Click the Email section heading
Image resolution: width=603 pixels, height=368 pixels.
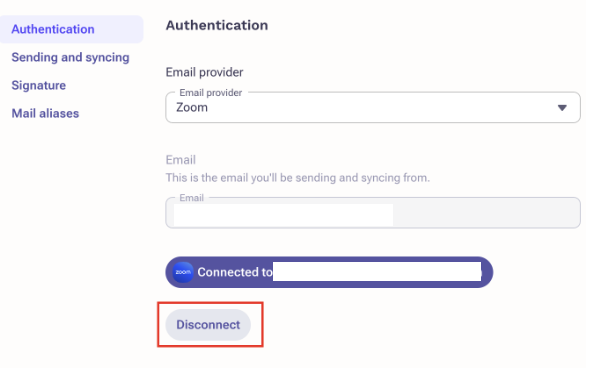(x=180, y=160)
